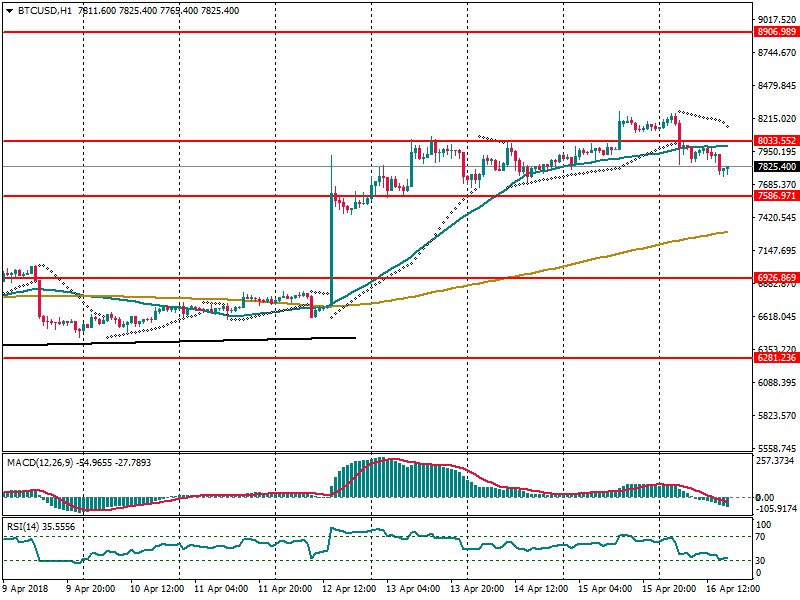Open the chart menu arrow beside BTCUSD,H1

9,10
